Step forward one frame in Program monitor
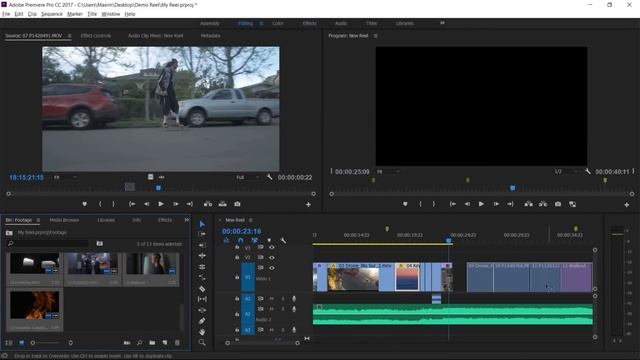 pyautogui.click(x=496, y=204)
